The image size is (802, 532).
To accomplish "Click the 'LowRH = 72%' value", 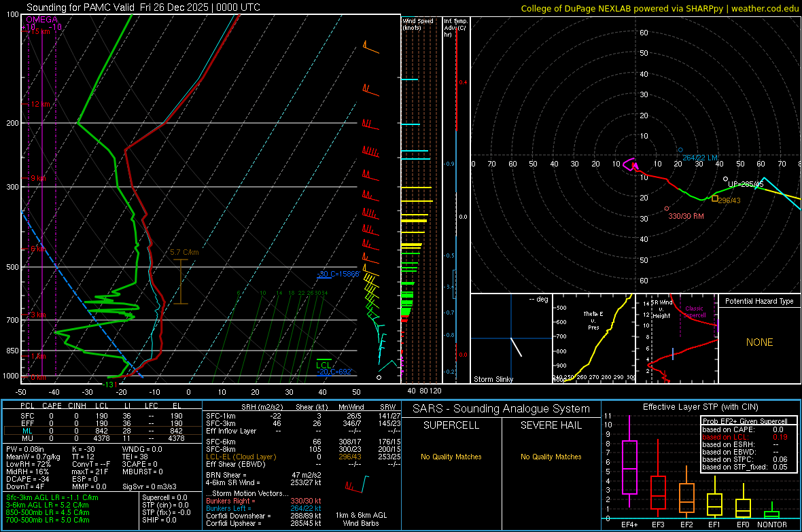I will tap(29, 464).
